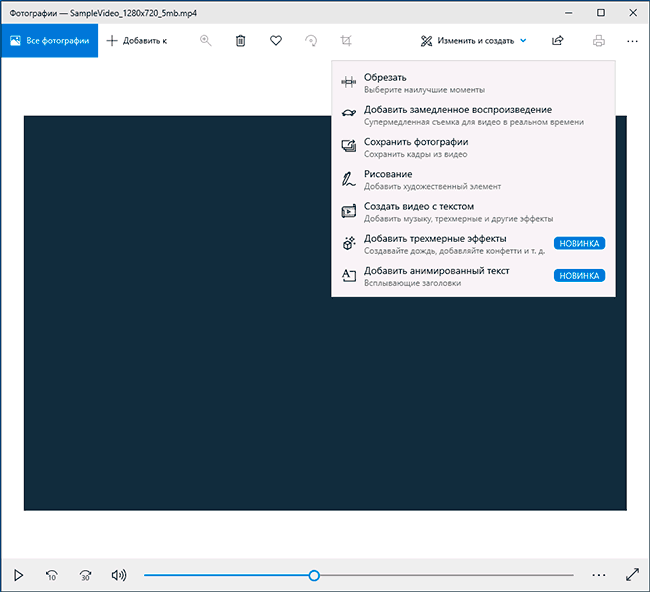
Task: Click the animated text letter icon
Action: 349,275
